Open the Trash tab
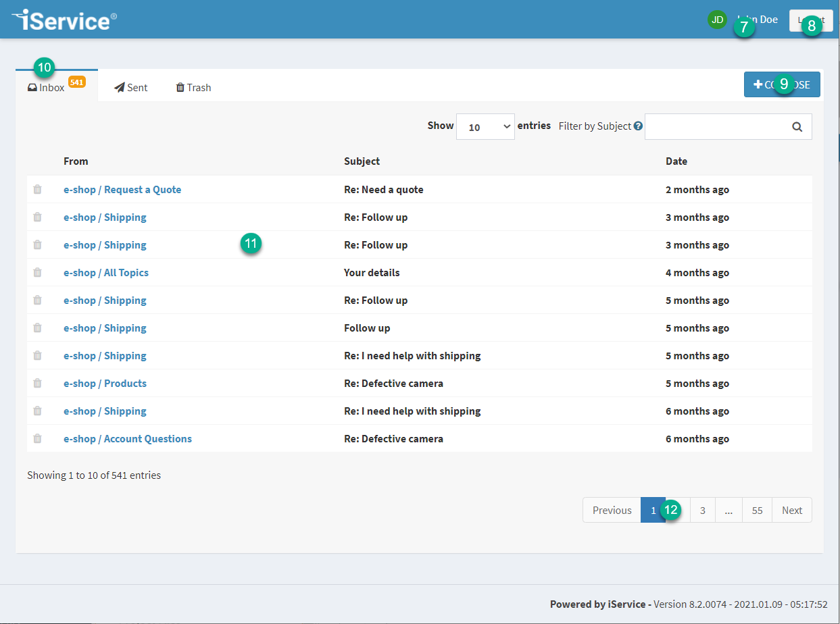The width and height of the screenshot is (840, 624). pos(194,88)
